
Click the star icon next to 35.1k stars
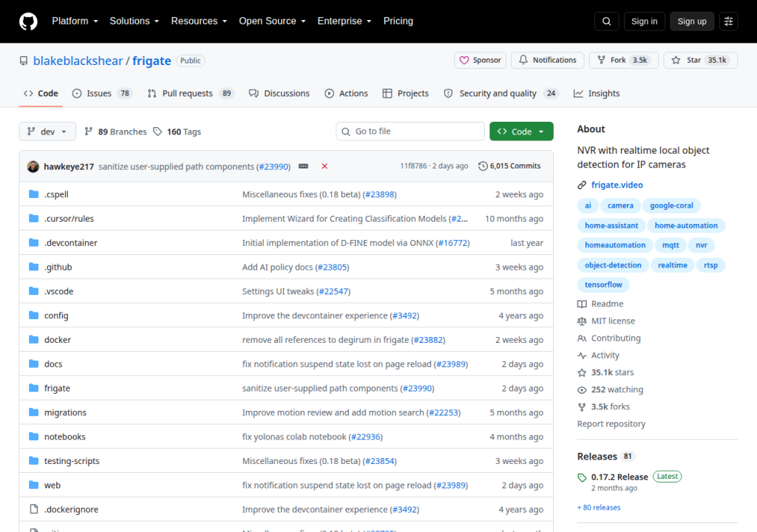[582, 372]
